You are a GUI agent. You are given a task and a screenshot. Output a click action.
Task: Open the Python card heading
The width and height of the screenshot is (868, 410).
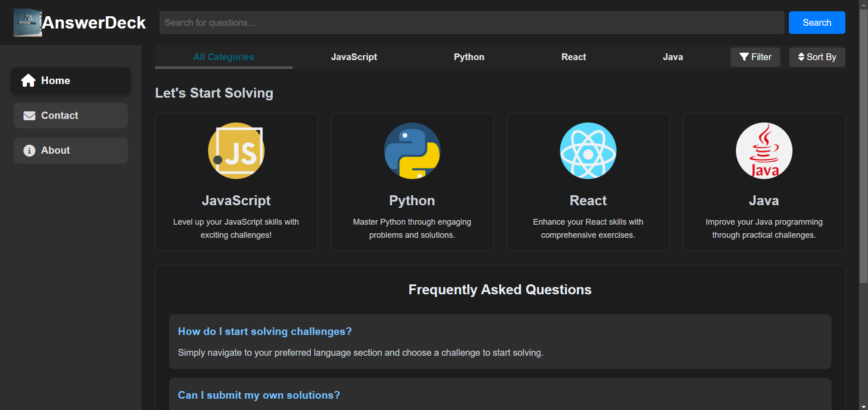412,200
